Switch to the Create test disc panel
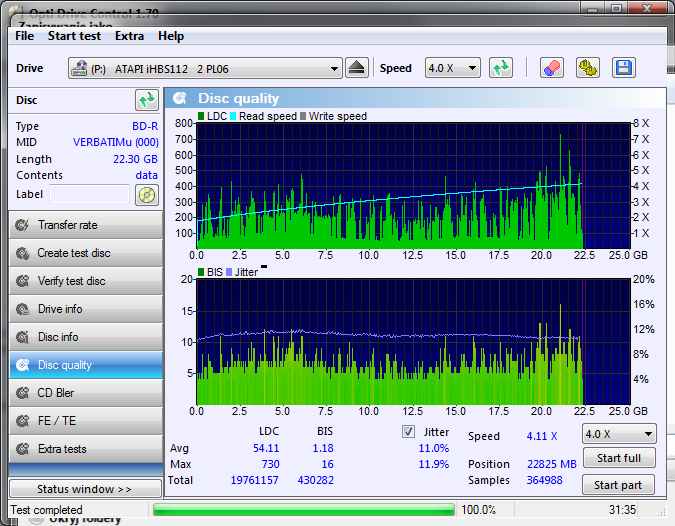The height and width of the screenshot is (526, 675). [86, 253]
